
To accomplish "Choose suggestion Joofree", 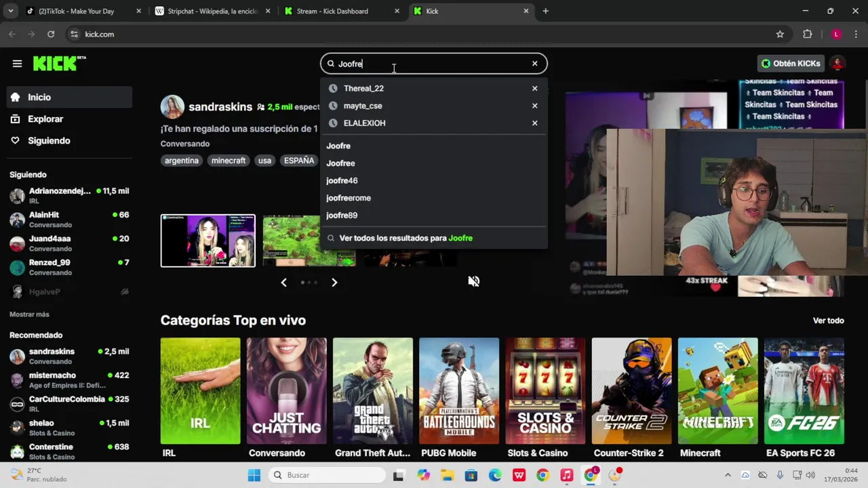I will pyautogui.click(x=340, y=163).
